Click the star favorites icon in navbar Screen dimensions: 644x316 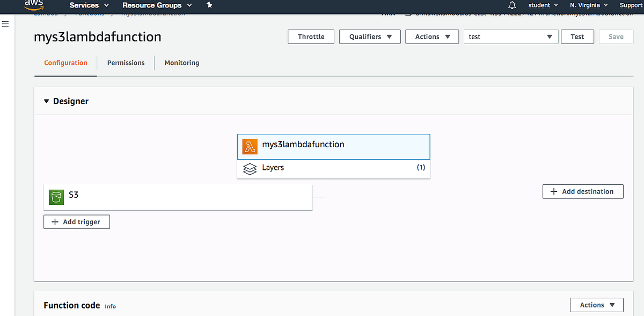209,5
